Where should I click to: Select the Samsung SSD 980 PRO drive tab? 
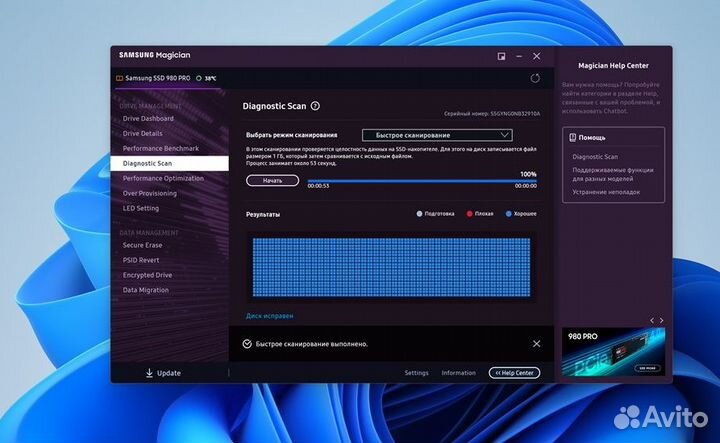point(168,78)
